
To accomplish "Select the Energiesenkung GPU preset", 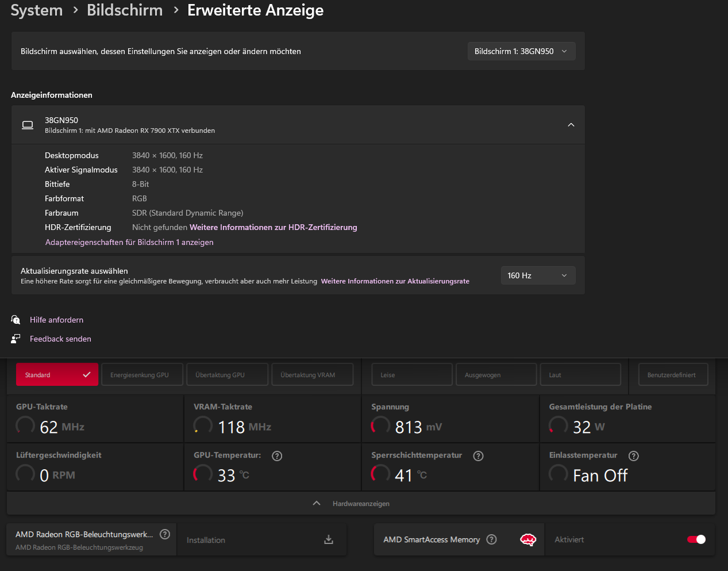I will click(x=142, y=374).
